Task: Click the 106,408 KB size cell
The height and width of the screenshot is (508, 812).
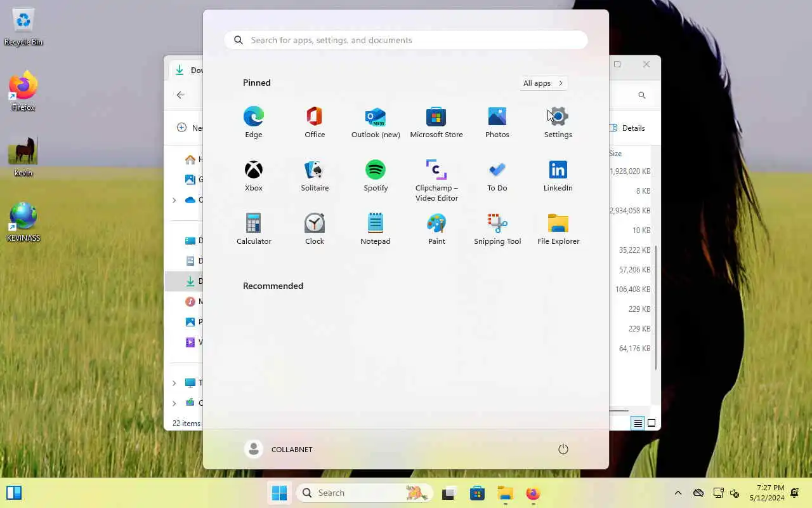Action: 632,290
